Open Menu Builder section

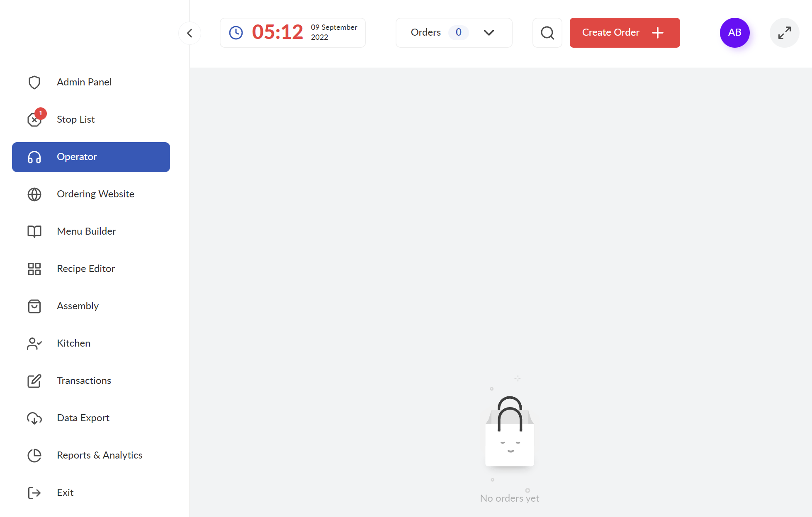pos(91,231)
